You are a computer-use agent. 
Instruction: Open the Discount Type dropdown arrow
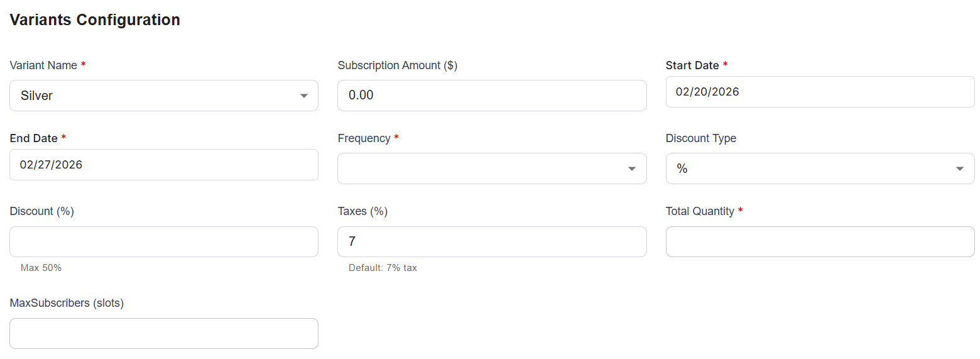pyautogui.click(x=960, y=169)
